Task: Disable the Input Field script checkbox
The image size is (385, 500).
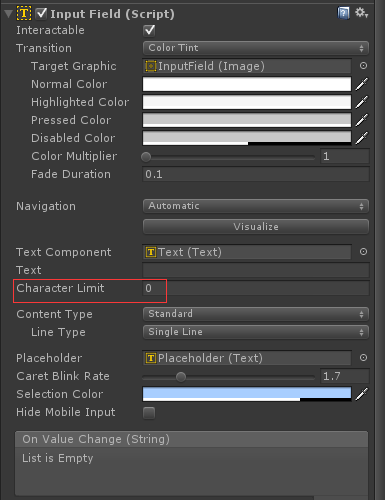Action: click(41, 13)
